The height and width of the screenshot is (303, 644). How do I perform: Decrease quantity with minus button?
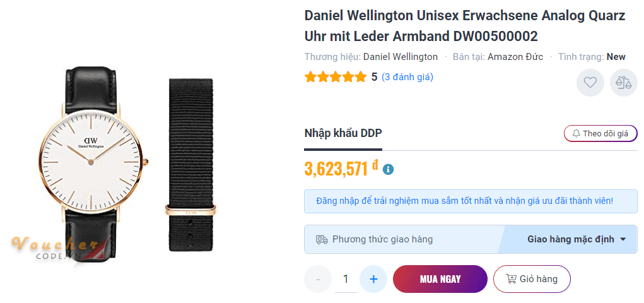[x=318, y=279]
